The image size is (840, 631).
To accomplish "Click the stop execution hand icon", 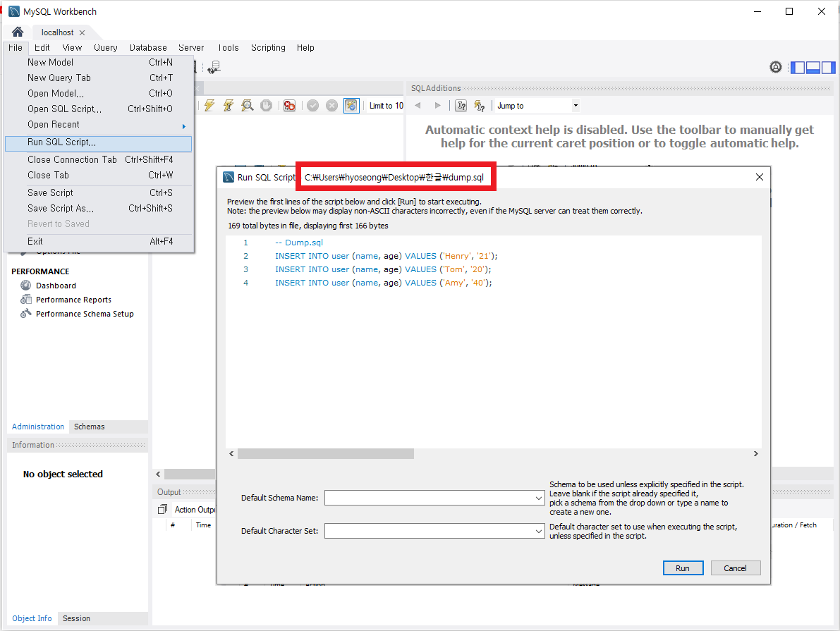I will click(267, 106).
